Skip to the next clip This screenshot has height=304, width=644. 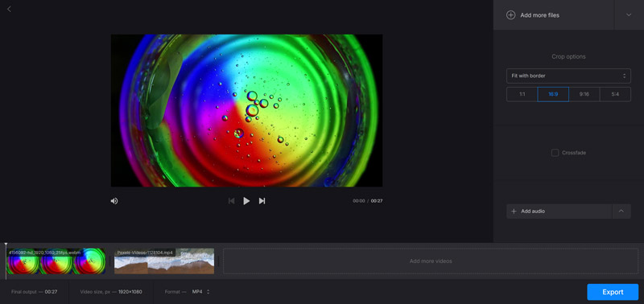[x=262, y=201]
